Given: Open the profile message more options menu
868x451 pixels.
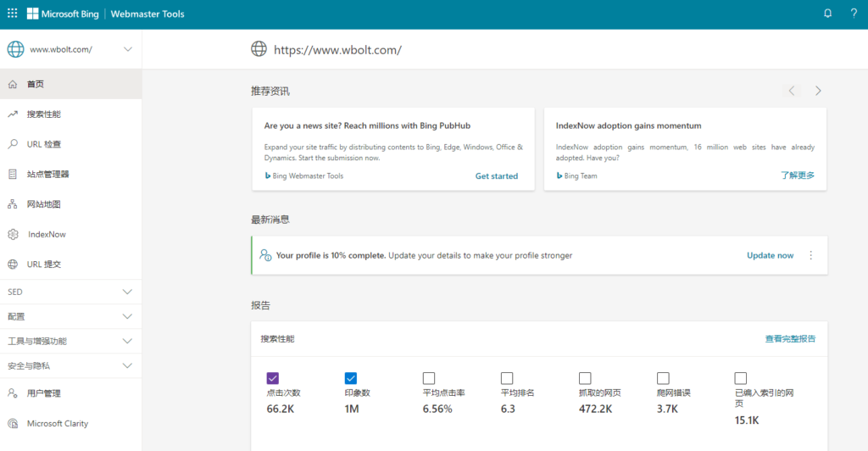Looking at the screenshot, I should coord(811,255).
